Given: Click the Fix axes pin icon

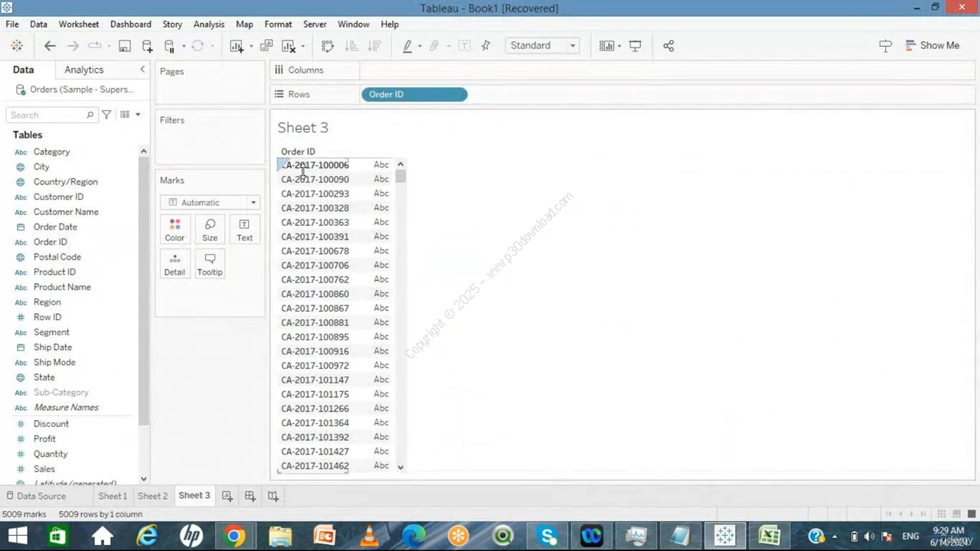Looking at the screenshot, I should pyautogui.click(x=485, y=46).
